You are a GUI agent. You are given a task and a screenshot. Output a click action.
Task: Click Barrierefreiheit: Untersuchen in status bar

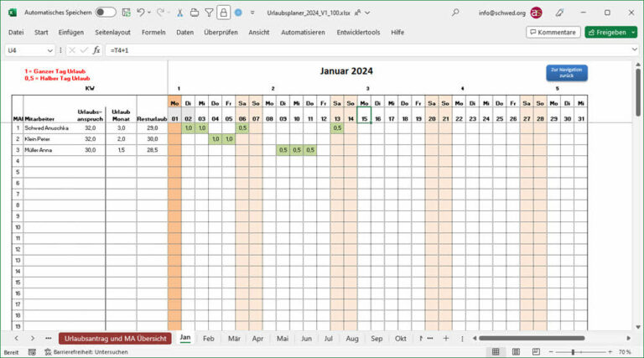(86, 352)
